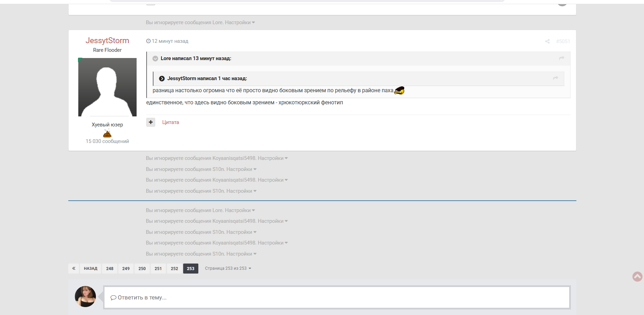Go to page 252
Screen dimensions: 644x315
(175, 268)
